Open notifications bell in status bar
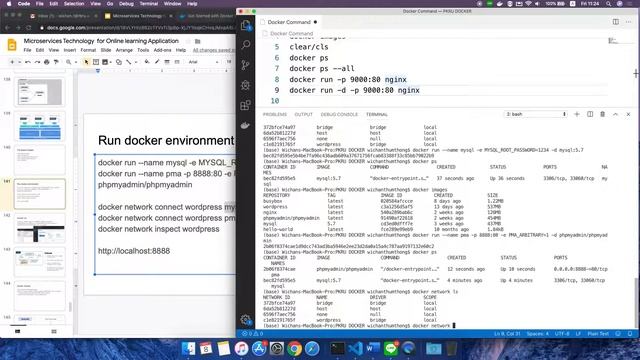 [x=630, y=334]
